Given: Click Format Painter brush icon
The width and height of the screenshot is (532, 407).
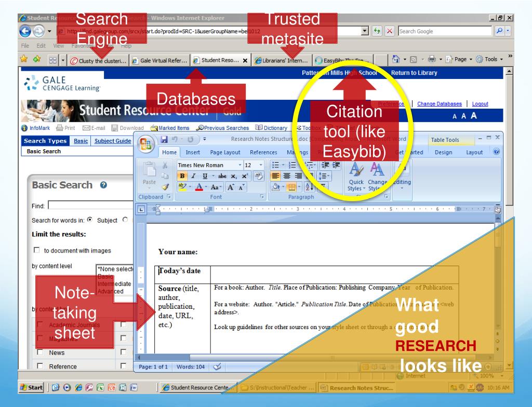Looking at the screenshot, I should [x=165, y=187].
